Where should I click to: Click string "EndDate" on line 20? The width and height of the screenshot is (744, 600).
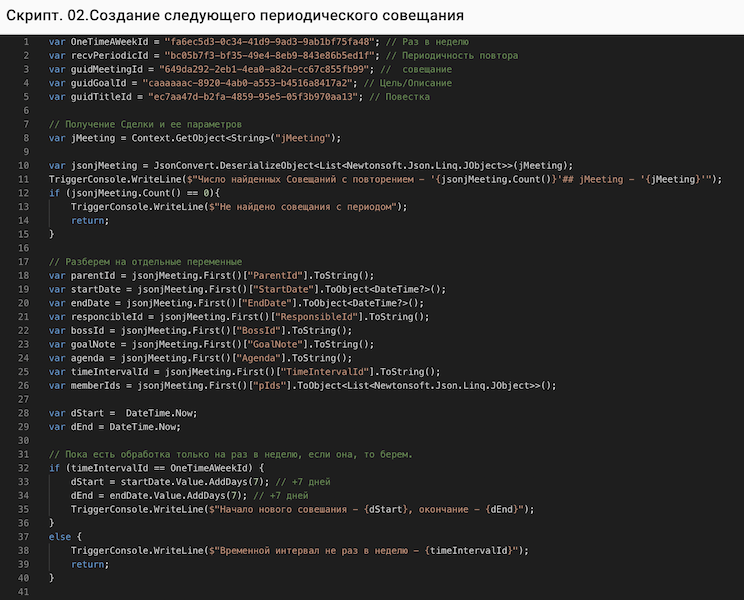click(x=267, y=303)
